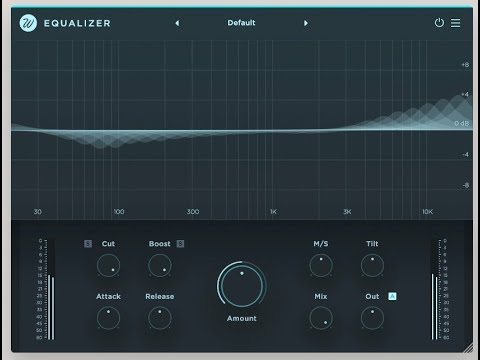Click the 0 dB label on the graph
Screen dimensions: 480x360
coord(462,123)
